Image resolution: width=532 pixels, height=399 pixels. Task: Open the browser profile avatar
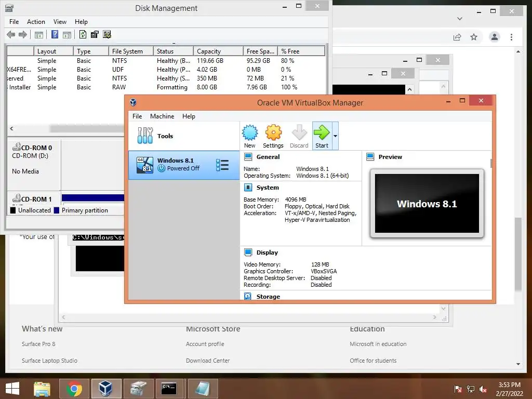point(495,37)
